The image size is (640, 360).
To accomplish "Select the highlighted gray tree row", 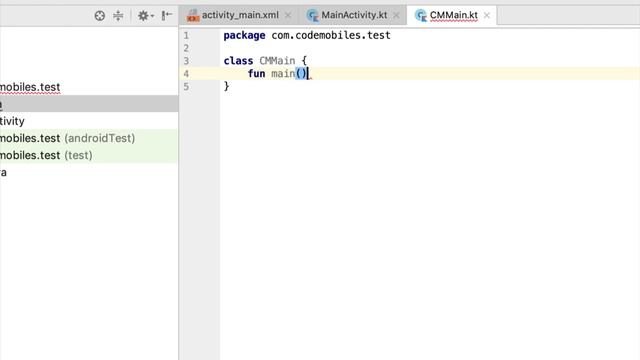I will [x=89, y=104].
